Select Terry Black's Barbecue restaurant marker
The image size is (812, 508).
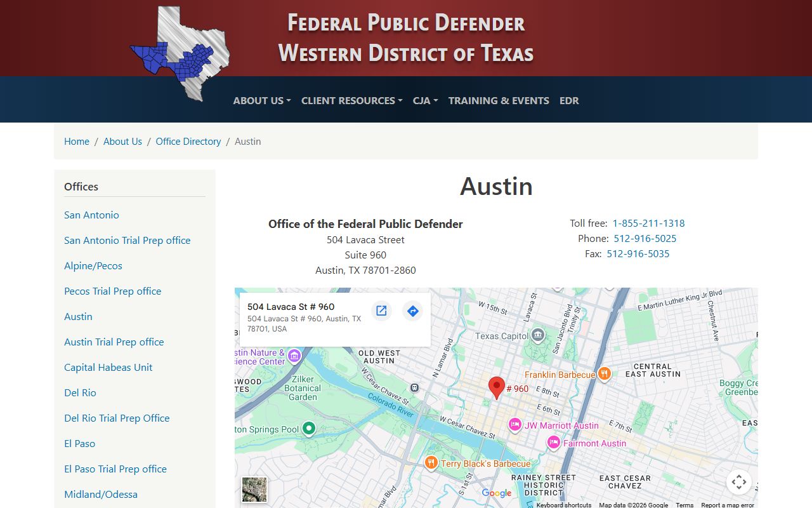431,463
